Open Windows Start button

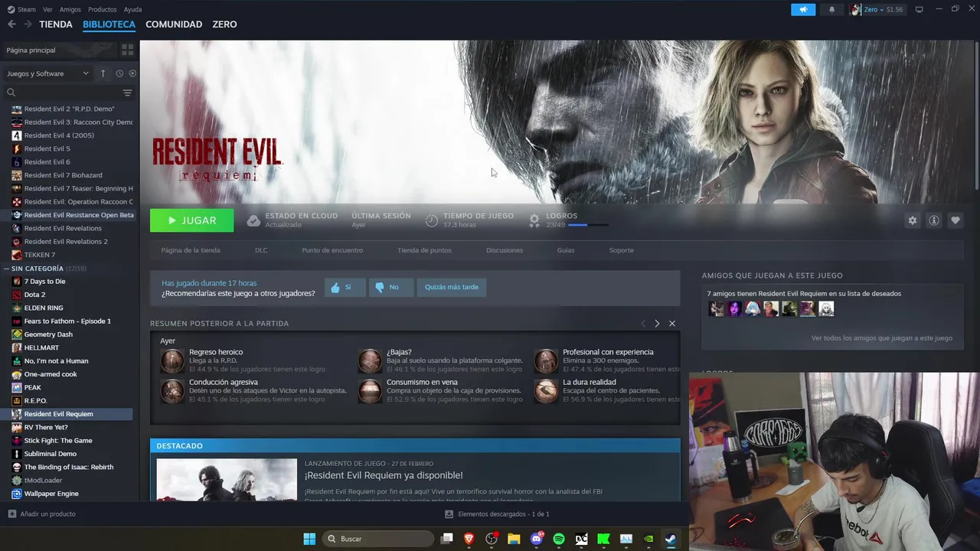click(309, 539)
